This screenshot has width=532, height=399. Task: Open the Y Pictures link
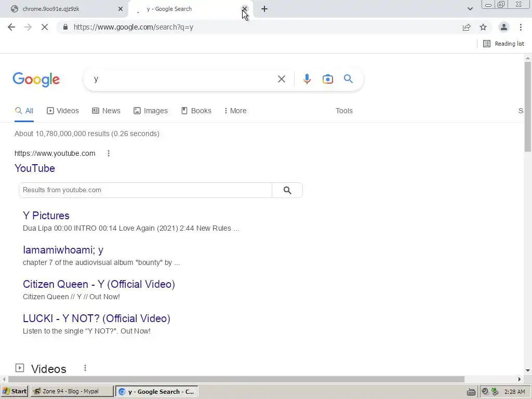coord(46,216)
